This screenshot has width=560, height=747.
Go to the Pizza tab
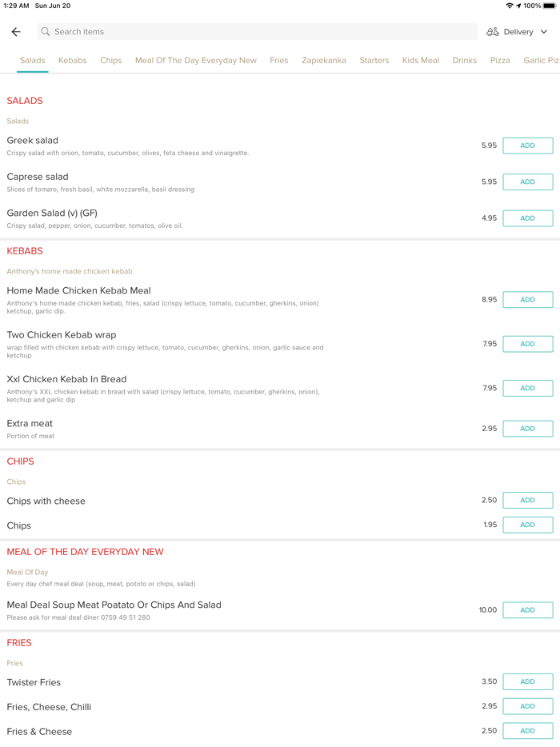pyautogui.click(x=500, y=61)
